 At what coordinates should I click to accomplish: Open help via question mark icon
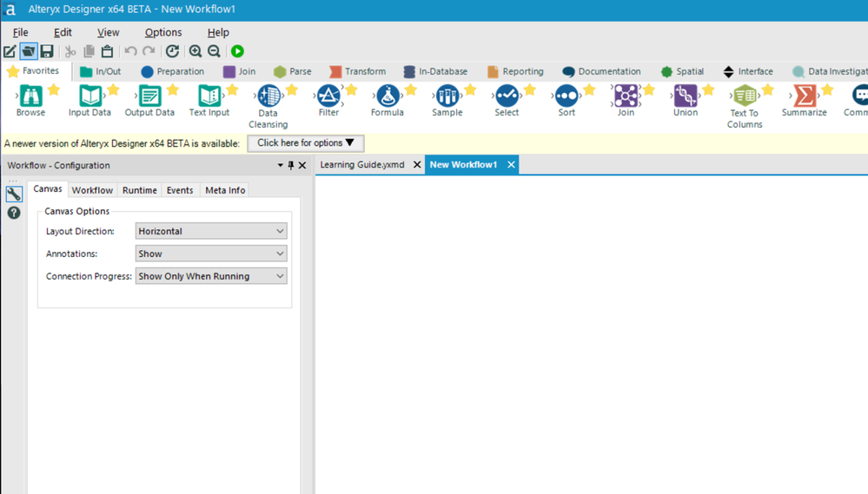(x=14, y=213)
